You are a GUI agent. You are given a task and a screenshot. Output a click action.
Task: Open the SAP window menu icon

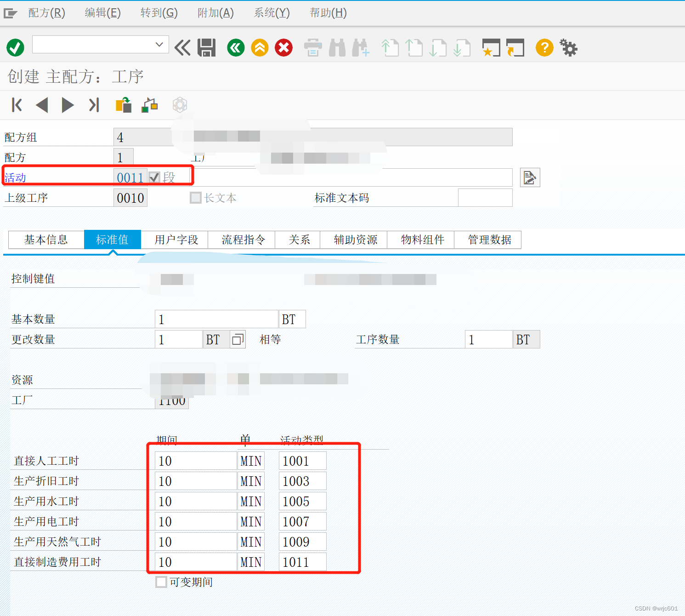pos(10,13)
